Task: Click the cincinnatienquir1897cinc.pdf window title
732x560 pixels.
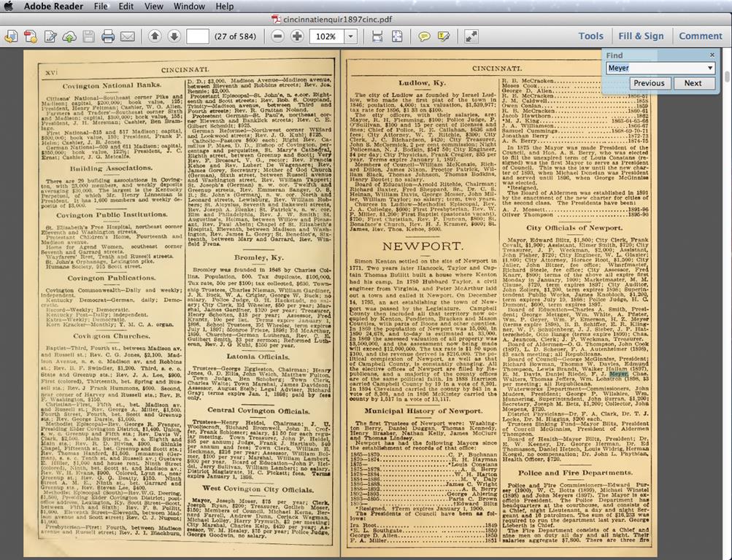Action: (337, 19)
